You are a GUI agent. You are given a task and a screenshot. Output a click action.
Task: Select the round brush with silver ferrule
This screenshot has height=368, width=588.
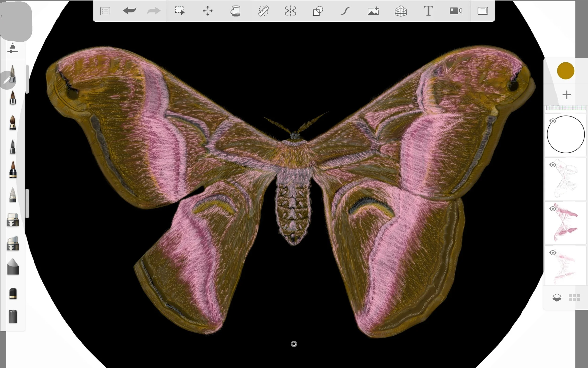tap(13, 98)
